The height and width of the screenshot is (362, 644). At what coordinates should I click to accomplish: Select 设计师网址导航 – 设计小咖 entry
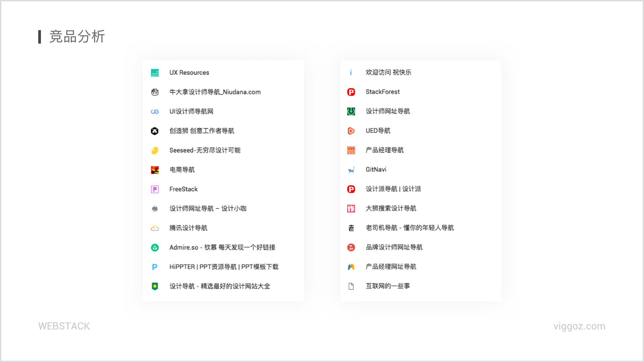[208, 209]
